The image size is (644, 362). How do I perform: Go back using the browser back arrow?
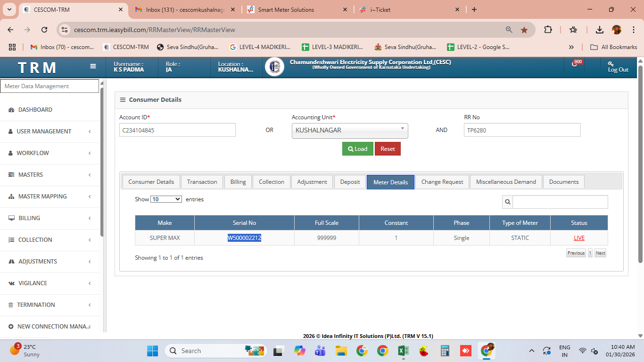point(10,30)
